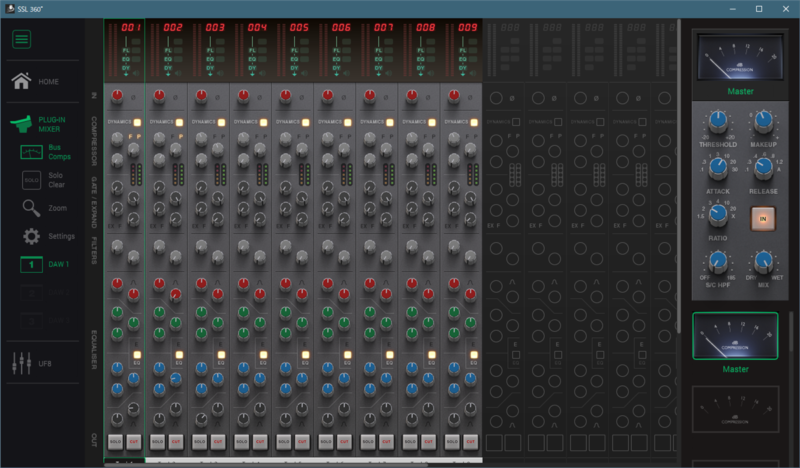Toggle the bus compressor IN button
The height and width of the screenshot is (468, 800).
[763, 218]
